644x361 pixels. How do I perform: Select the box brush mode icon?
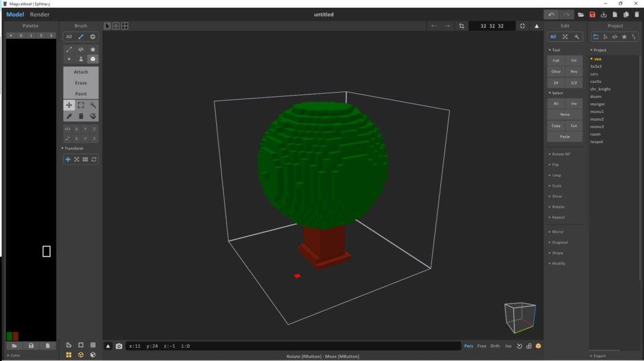coord(93,59)
